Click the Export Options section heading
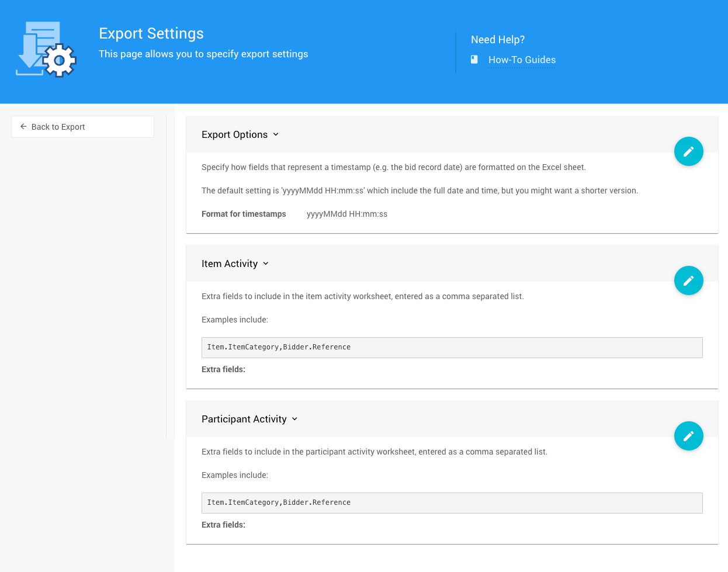The image size is (728, 572). tap(234, 134)
